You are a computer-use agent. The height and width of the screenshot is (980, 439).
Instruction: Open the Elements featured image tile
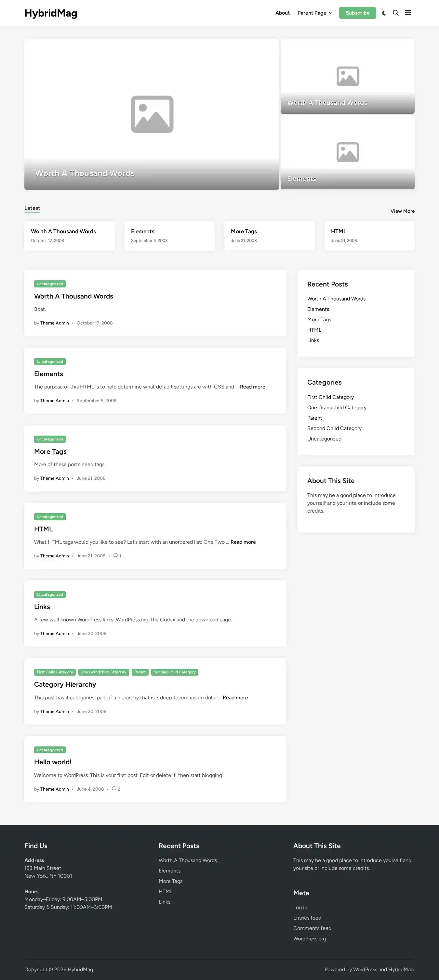pos(347,152)
